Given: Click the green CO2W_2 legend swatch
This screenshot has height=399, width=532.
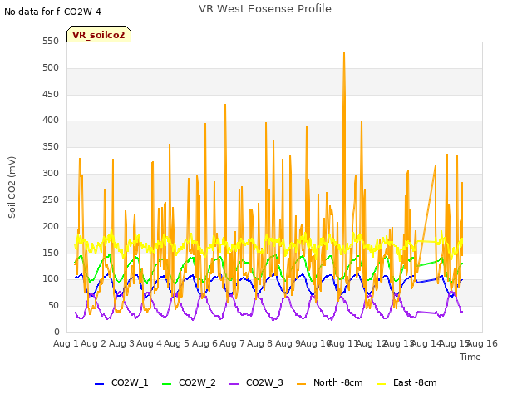Looking at the screenshot, I should [x=166, y=384].
